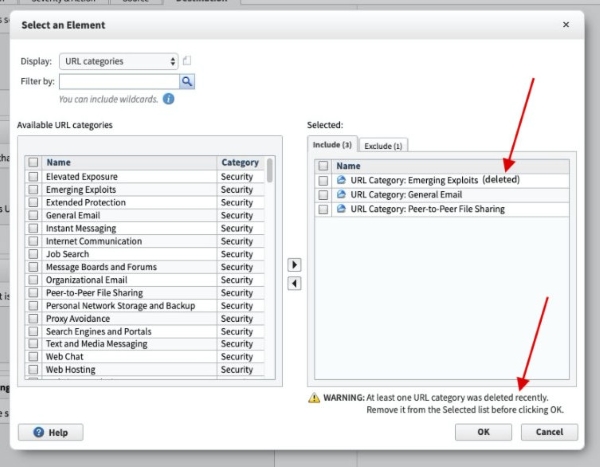Select the Include (3) tab
600x467 pixels.
(333, 145)
